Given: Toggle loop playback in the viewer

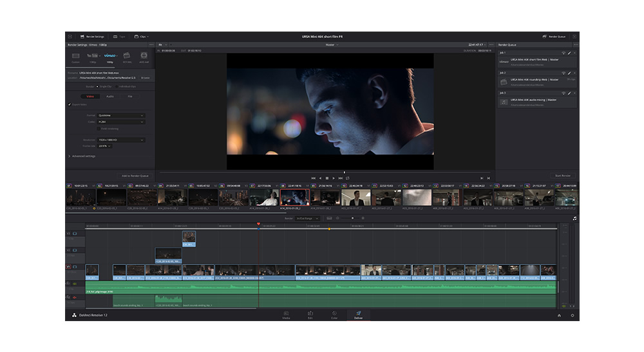Looking at the screenshot, I should pos(348,178).
